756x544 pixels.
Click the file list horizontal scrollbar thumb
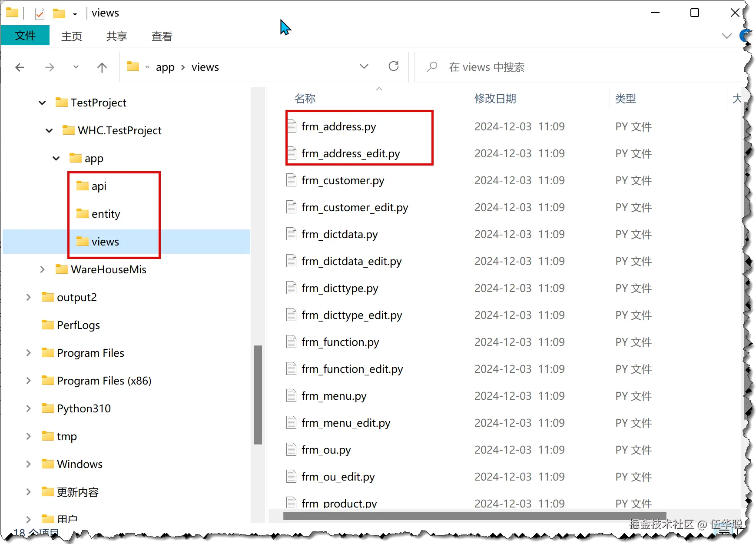pos(474,516)
